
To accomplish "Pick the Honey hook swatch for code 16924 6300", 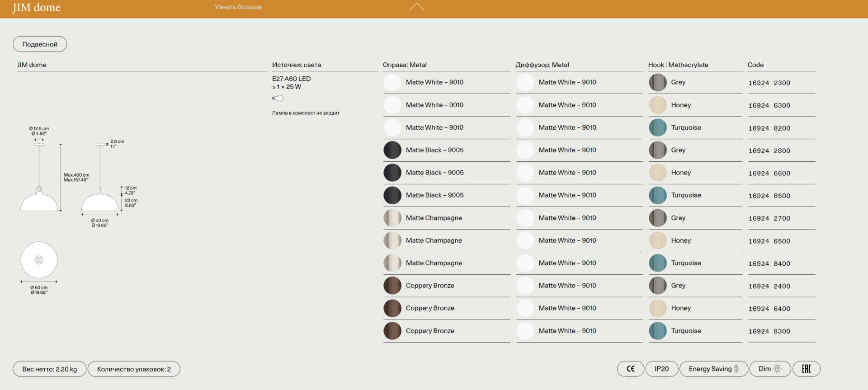I will tap(658, 105).
